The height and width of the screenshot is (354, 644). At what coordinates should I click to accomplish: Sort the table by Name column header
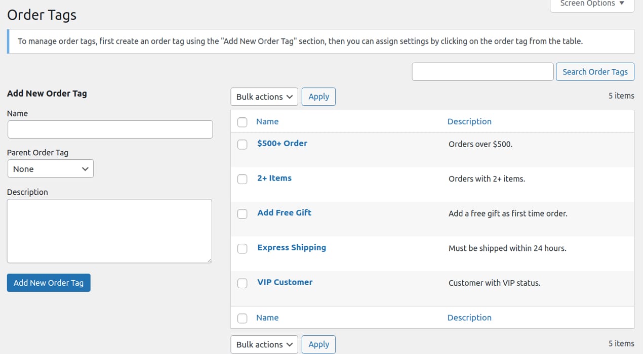click(267, 121)
